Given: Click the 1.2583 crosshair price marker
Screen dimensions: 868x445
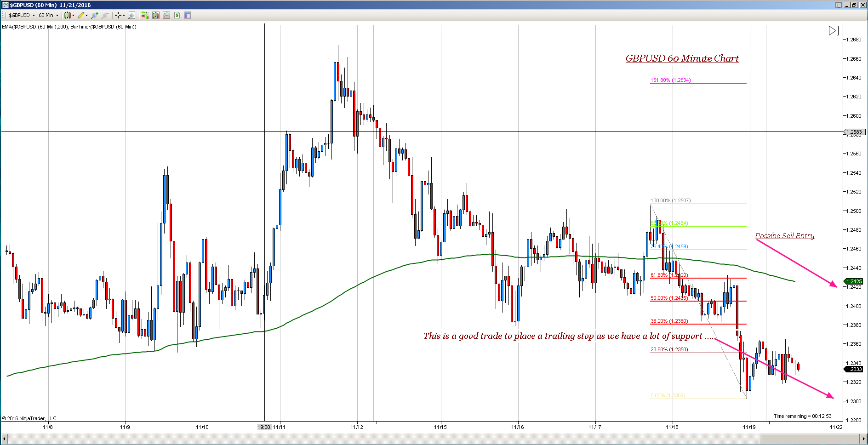Looking at the screenshot, I should 855,132.
